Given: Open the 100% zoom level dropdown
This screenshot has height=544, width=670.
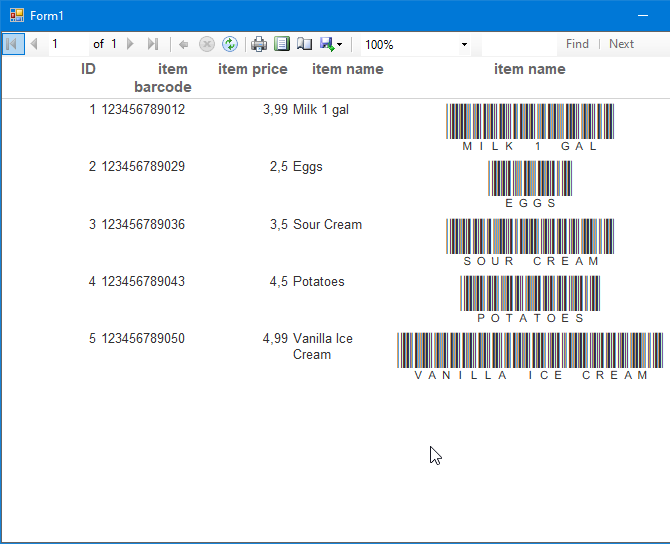Looking at the screenshot, I should (x=464, y=44).
